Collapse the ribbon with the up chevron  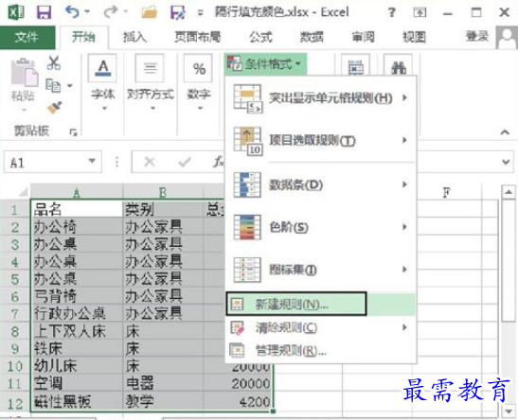[x=505, y=132]
